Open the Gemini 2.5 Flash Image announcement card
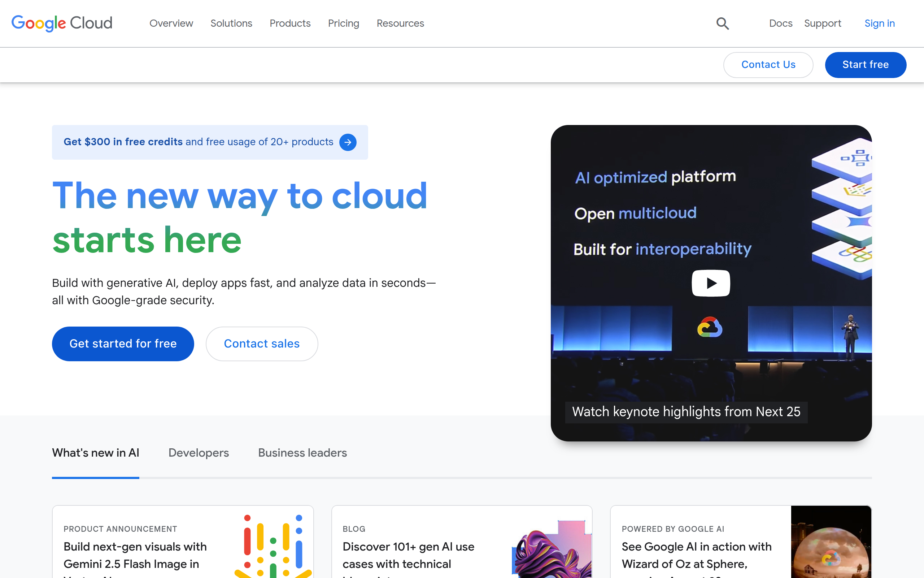This screenshot has height=578, width=924. (x=183, y=542)
